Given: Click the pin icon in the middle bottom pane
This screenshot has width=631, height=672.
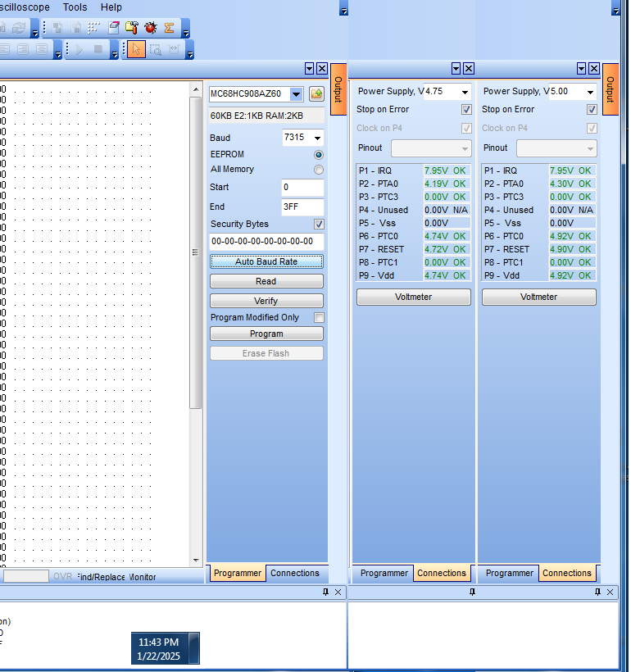Looking at the screenshot, I should (x=472, y=592).
